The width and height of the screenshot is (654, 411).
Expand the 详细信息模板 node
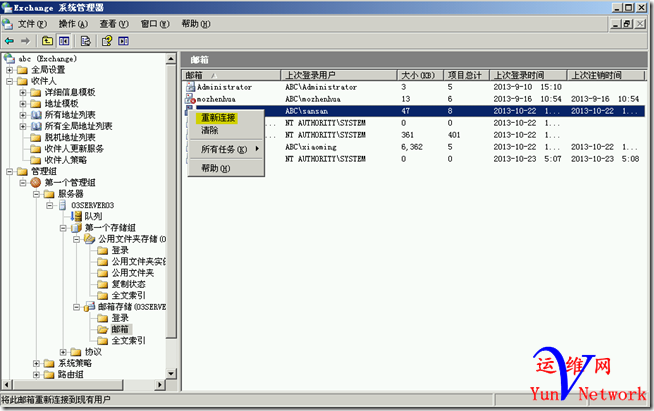[23, 92]
